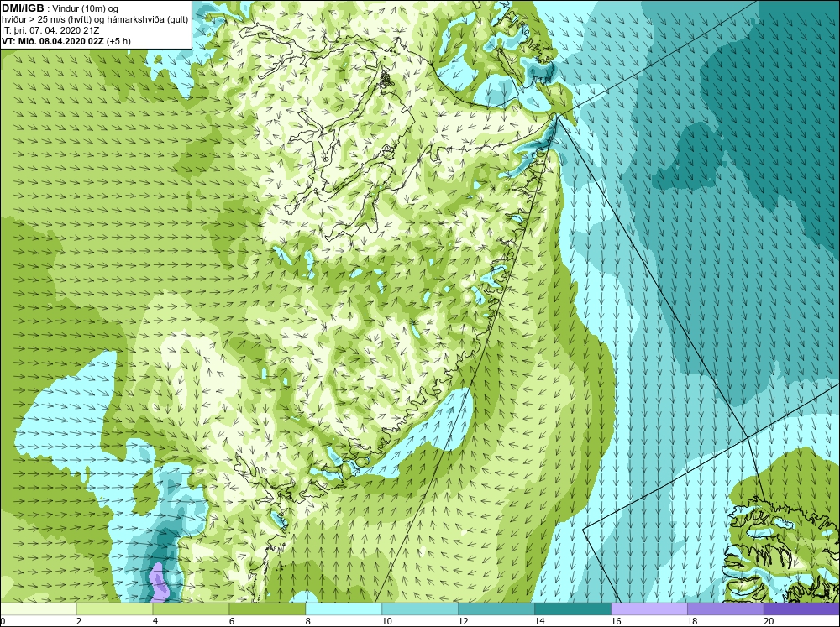This screenshot has width=840, height=627.
Task: Click the purple high-wind patch on the map
Action: [x=159, y=583]
